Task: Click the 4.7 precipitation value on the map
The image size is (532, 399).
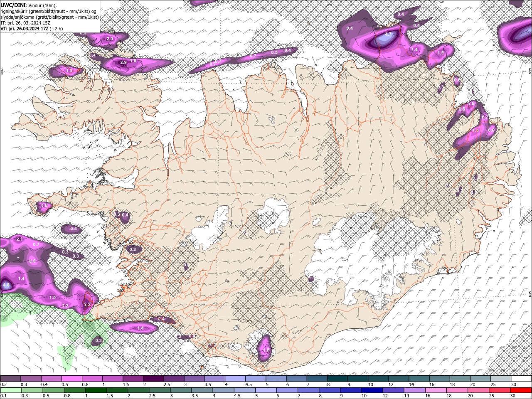Action: pos(389,34)
